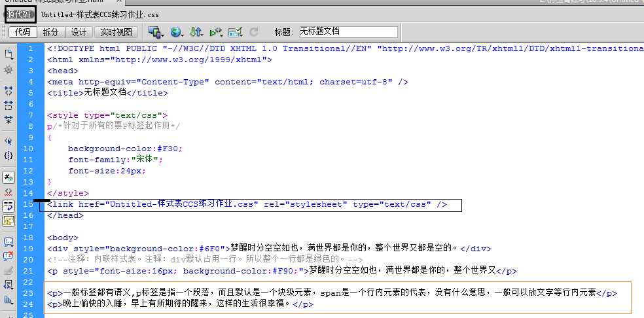This screenshot has height=318, width=644.
Task: Select the 源代码 source code button
Action: pos(20,15)
